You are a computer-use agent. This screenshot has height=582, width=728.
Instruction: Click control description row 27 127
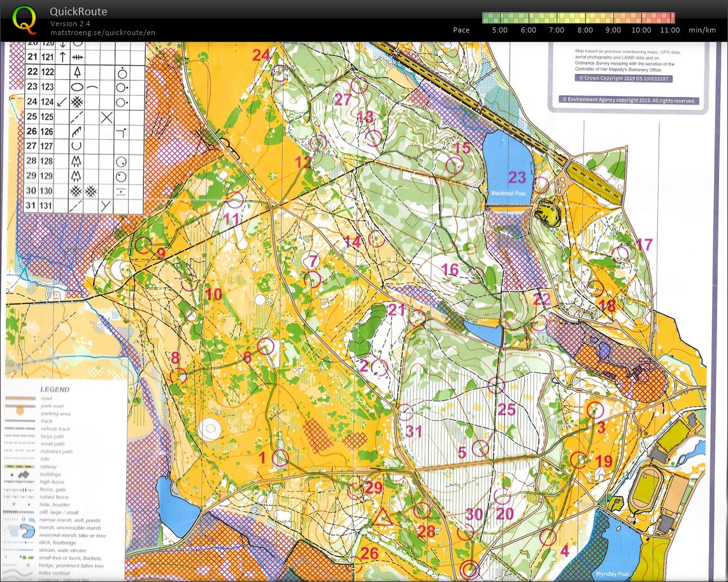pos(83,145)
